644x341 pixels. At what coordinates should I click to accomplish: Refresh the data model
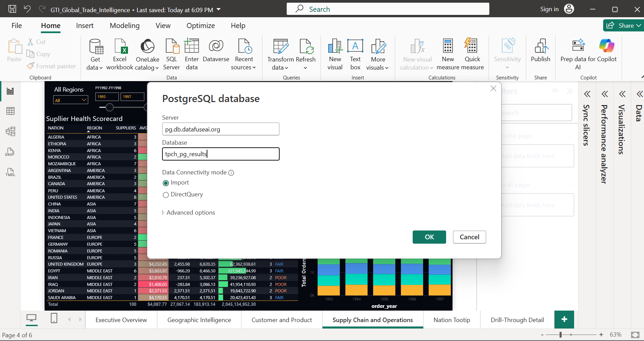coord(306,54)
